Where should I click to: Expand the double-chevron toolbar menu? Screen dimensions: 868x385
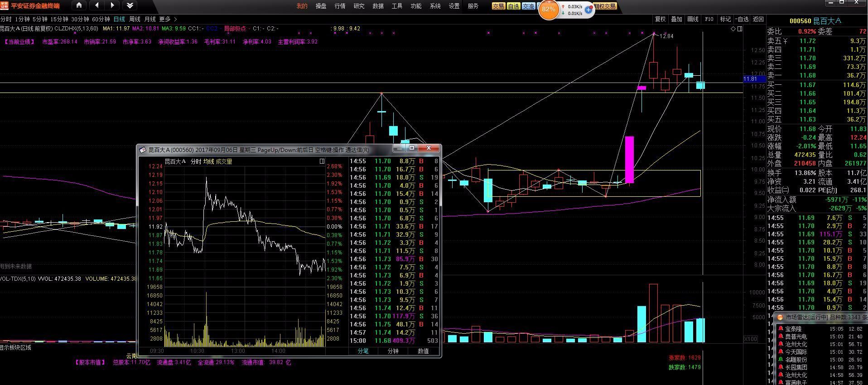130,6
